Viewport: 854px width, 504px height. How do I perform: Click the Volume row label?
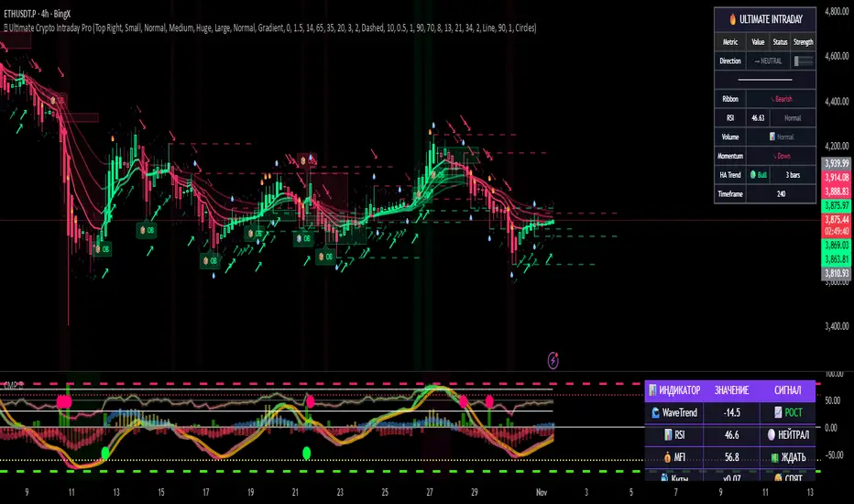coord(730,137)
